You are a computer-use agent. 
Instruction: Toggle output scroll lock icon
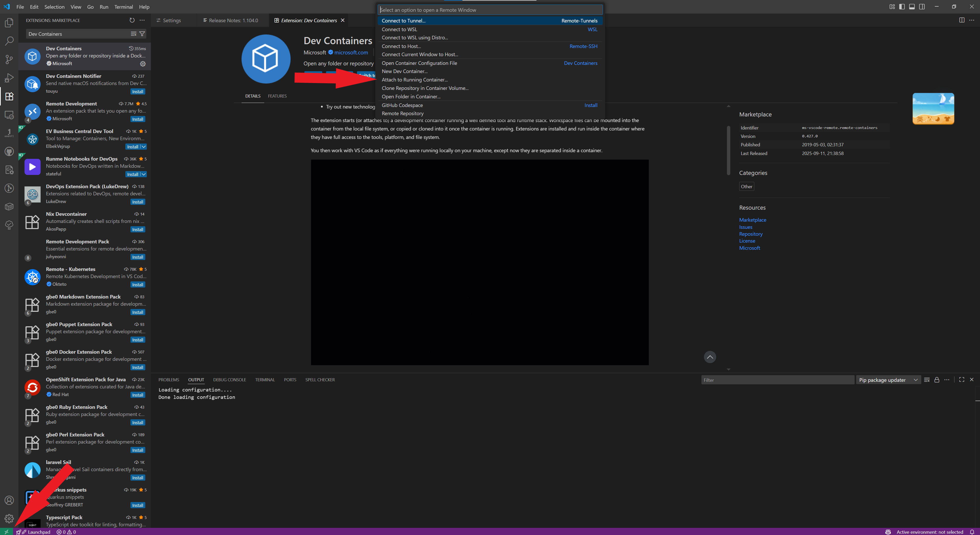(937, 380)
